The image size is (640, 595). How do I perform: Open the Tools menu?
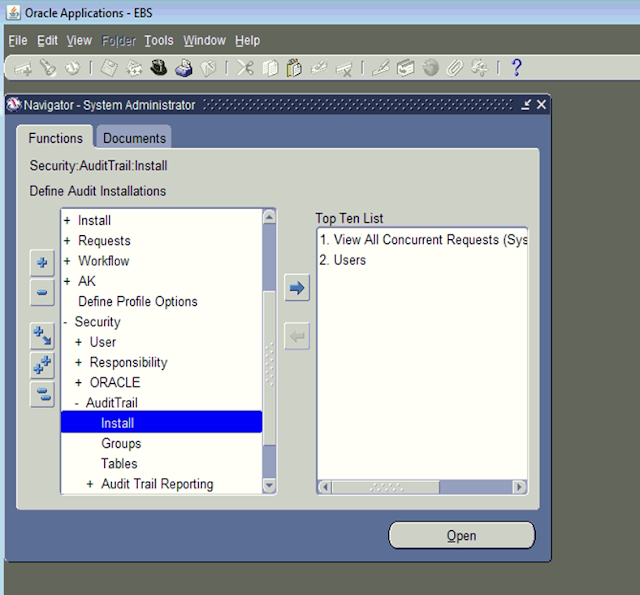(158, 41)
